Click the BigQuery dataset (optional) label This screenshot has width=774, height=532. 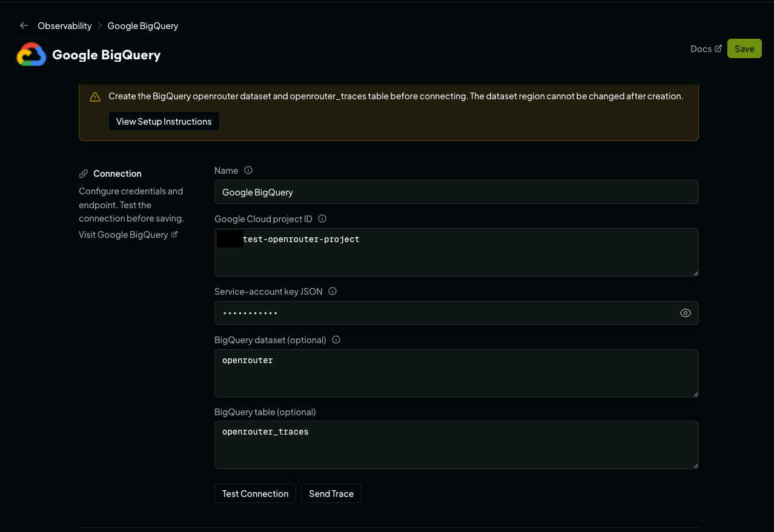pos(270,340)
